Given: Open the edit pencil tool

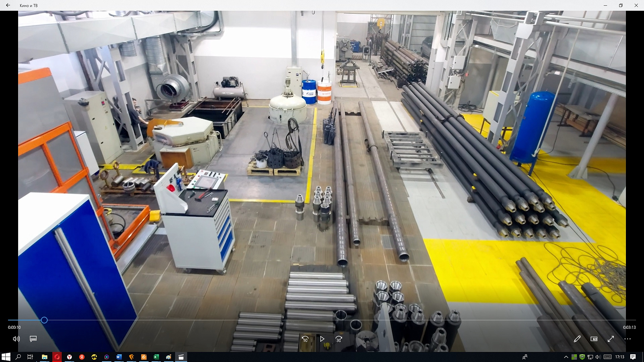Looking at the screenshot, I should click(x=577, y=339).
